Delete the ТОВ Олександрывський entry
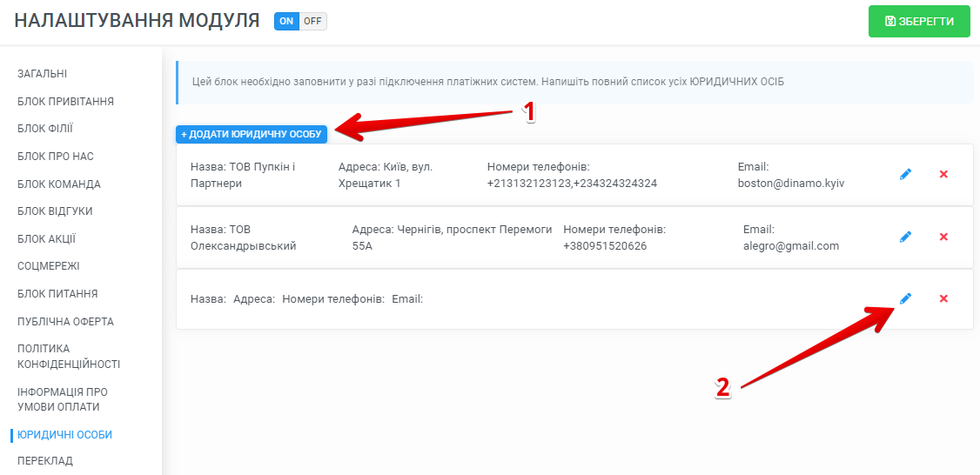The width and height of the screenshot is (980, 475). tap(943, 237)
